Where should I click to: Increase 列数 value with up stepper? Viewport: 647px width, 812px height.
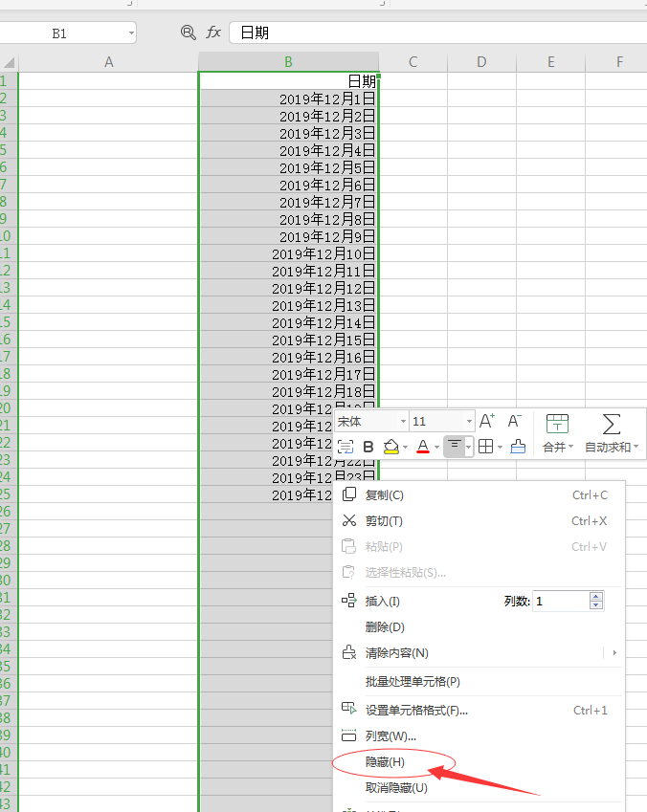596,597
